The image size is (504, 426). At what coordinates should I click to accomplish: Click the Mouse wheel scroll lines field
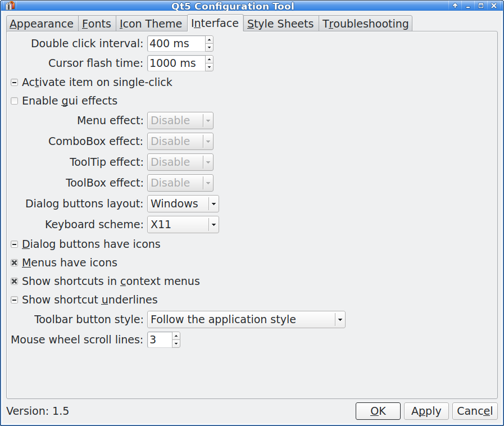[160, 339]
